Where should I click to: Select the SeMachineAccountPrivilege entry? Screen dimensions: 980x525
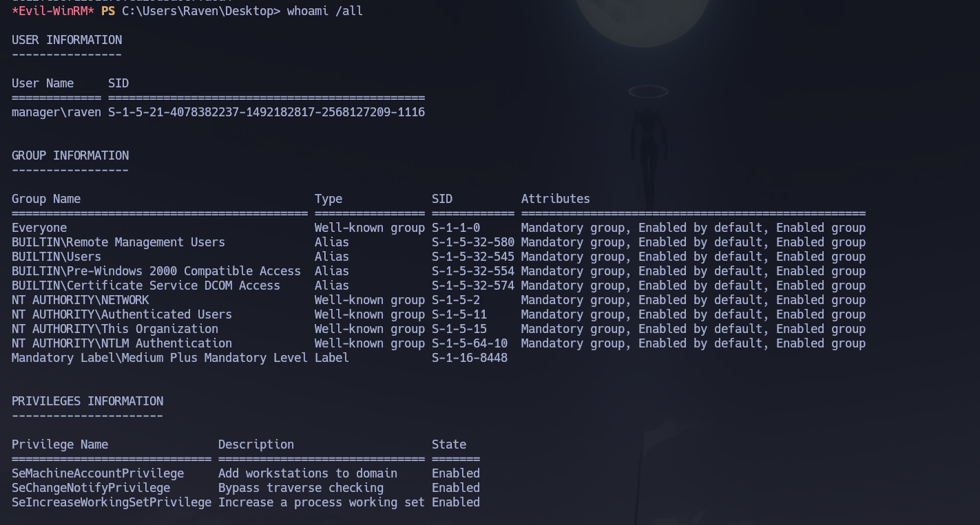97,473
